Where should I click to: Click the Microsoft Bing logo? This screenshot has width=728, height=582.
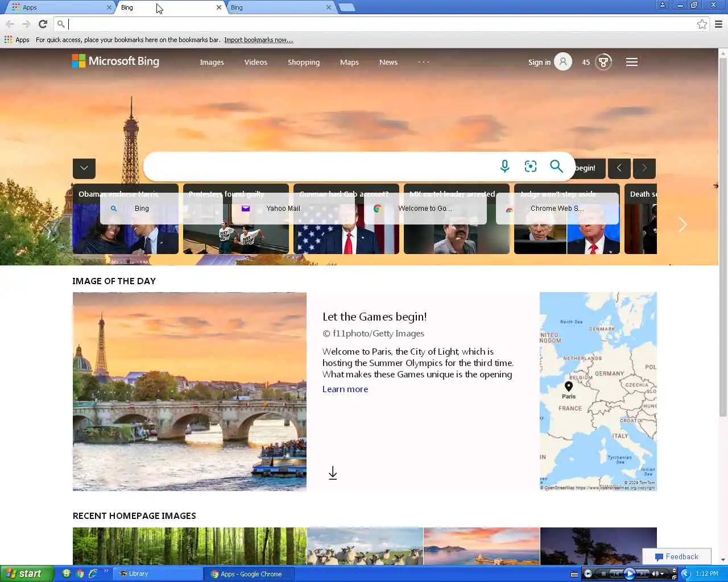(115, 61)
